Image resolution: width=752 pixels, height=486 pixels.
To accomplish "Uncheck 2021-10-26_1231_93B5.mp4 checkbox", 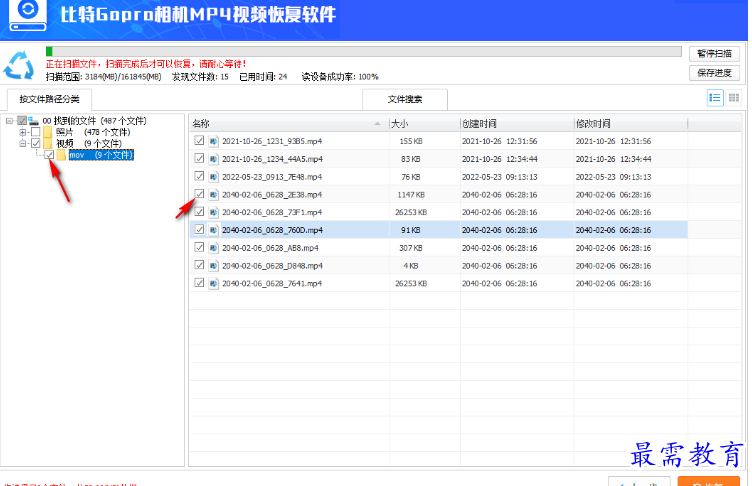I will pyautogui.click(x=200, y=141).
